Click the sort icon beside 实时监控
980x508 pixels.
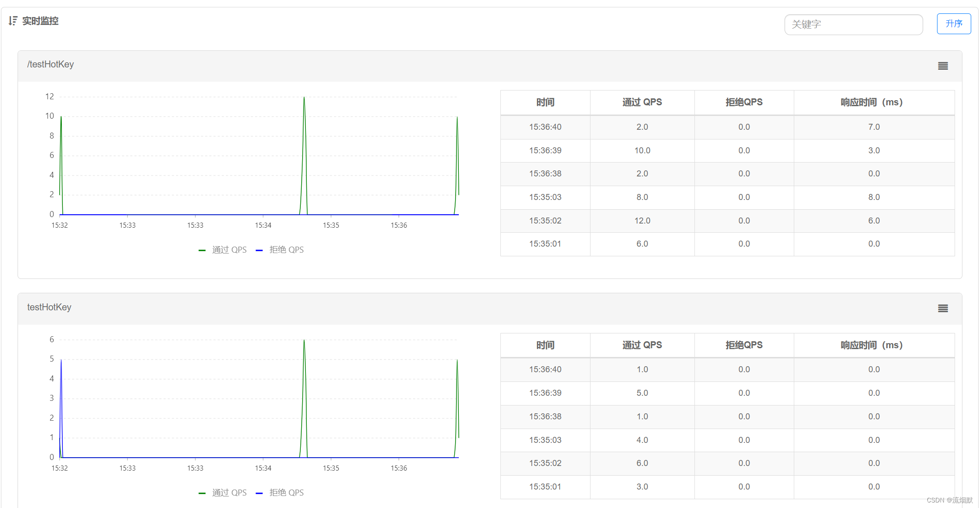tap(13, 21)
